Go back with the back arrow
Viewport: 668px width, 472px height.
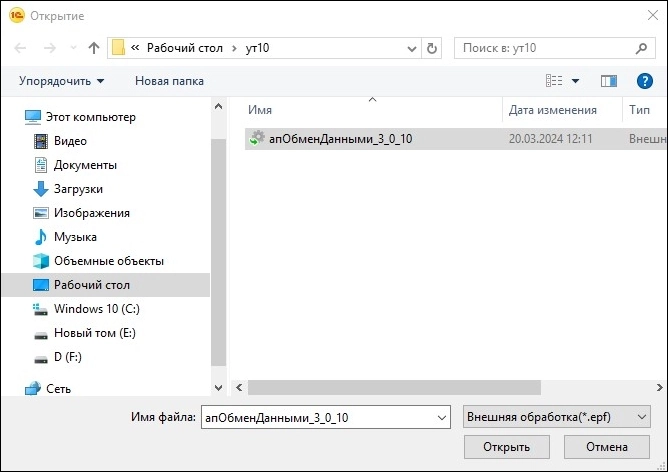tap(20, 48)
